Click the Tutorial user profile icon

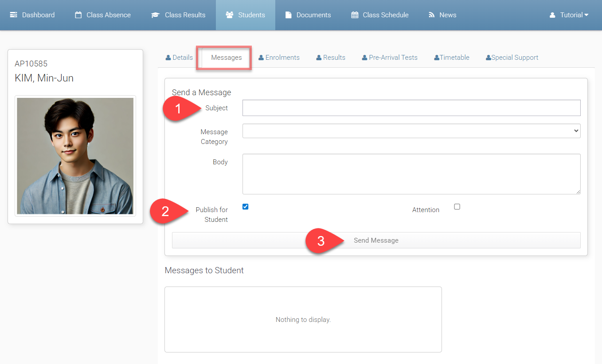(552, 15)
